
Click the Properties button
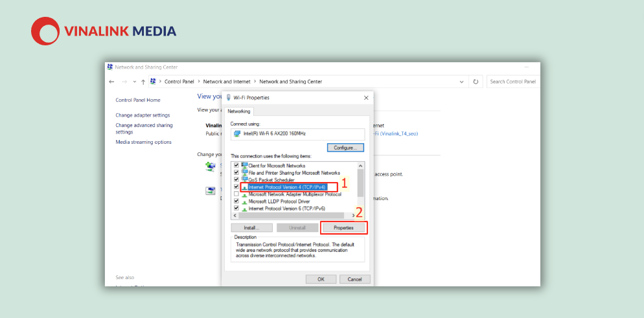[344, 228]
